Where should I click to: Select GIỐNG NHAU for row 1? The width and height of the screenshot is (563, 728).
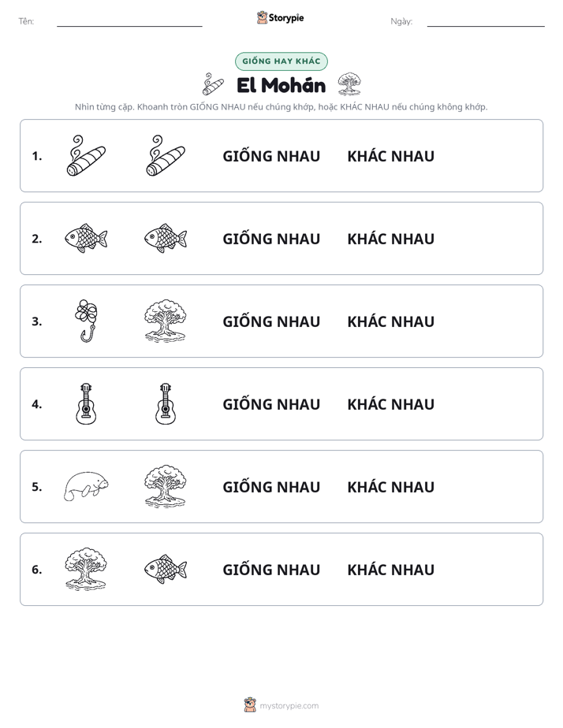click(x=271, y=156)
